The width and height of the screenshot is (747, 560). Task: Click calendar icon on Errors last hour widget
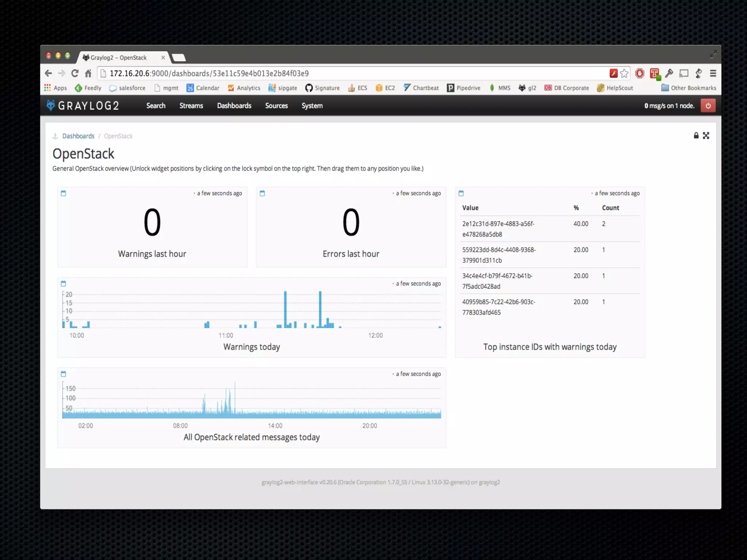click(262, 193)
